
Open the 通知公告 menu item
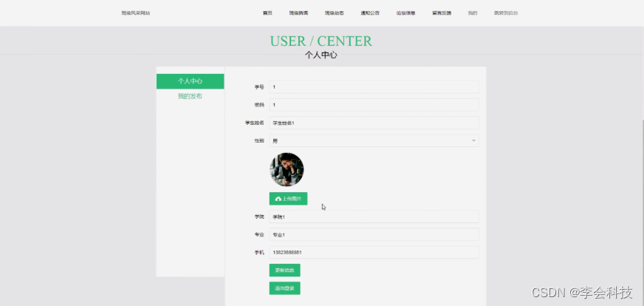(x=370, y=13)
